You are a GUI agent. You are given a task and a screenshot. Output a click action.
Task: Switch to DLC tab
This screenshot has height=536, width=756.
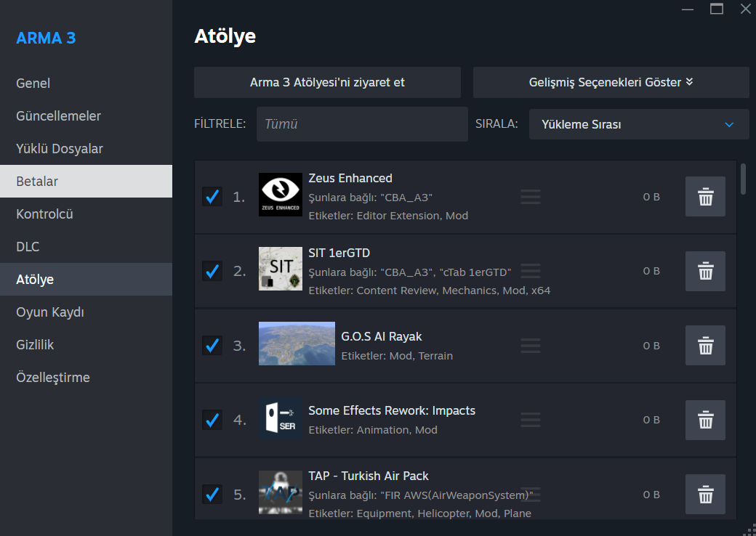86,246
